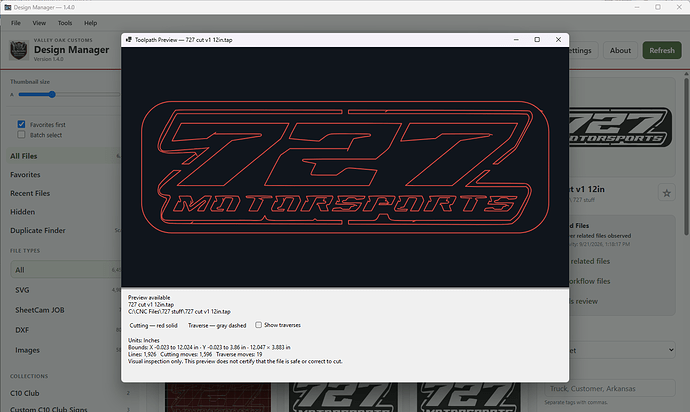This screenshot has height=412, width=690.
Task: Click the 727 Motorsports preview thumbnail in right panel
Action: (620, 128)
